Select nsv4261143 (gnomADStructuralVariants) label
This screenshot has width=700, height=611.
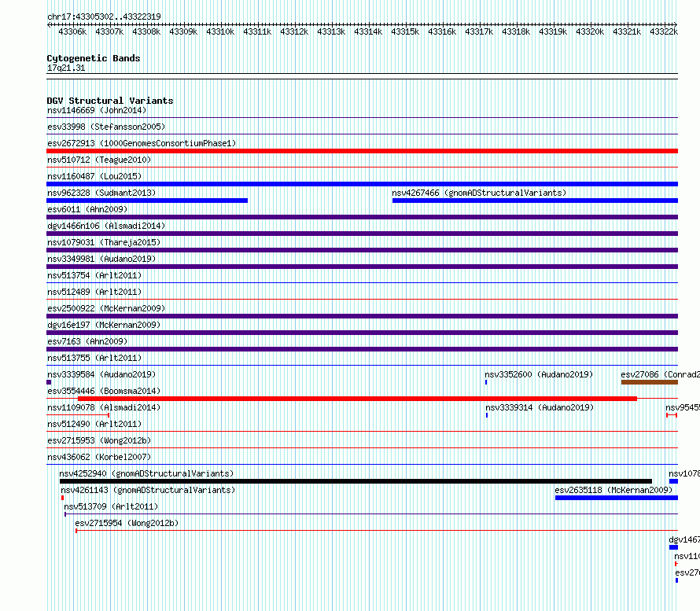pyautogui.click(x=148, y=490)
